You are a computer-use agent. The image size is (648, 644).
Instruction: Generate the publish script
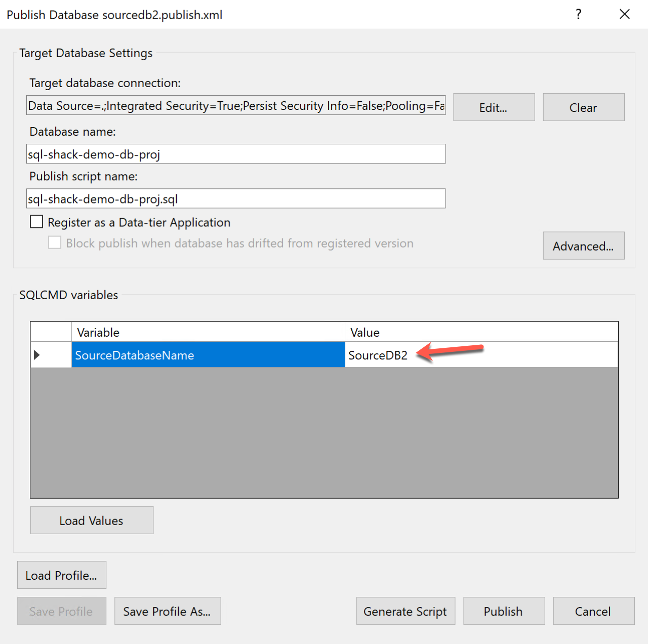405,611
